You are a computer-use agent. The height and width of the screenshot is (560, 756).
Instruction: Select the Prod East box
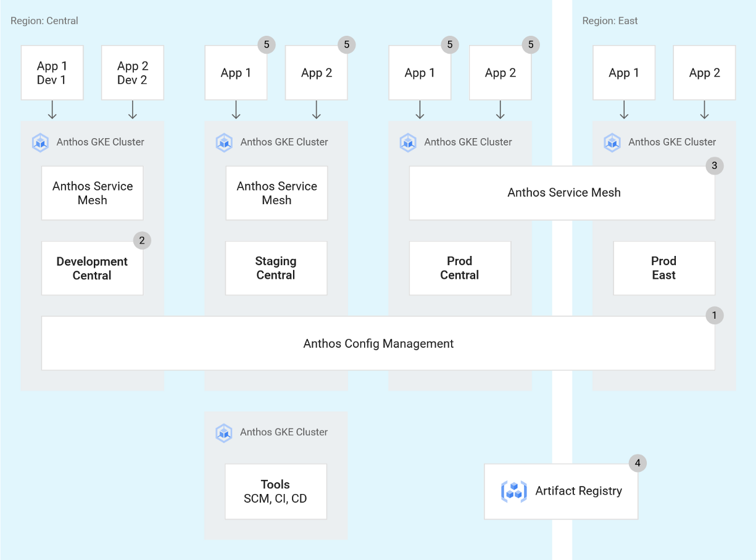tap(664, 268)
